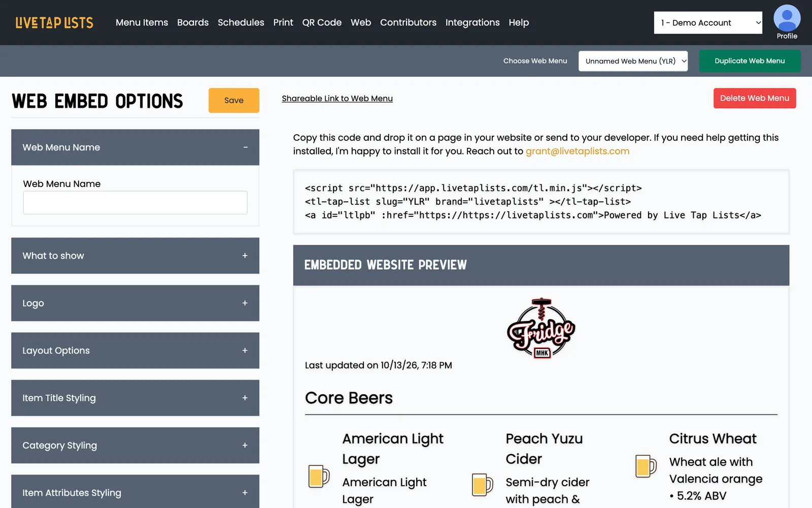The height and width of the screenshot is (508, 812).
Task: Open the Help menu item
Action: (519, 22)
